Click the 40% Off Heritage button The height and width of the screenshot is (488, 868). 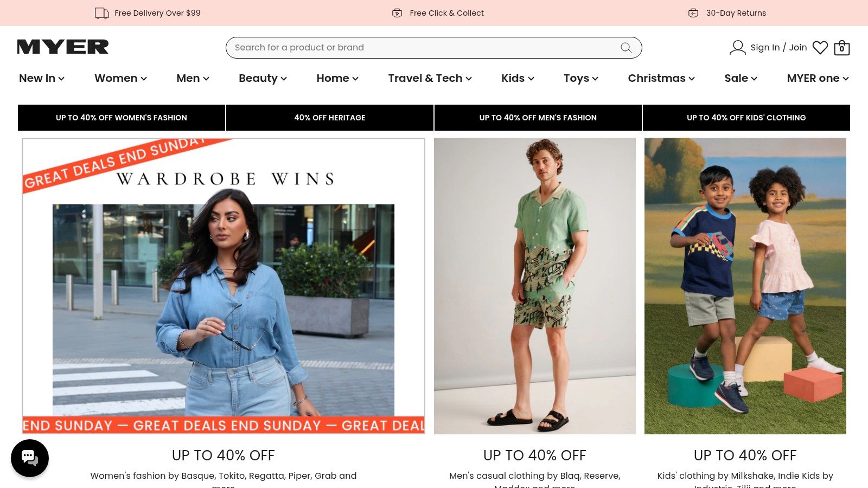click(x=330, y=118)
